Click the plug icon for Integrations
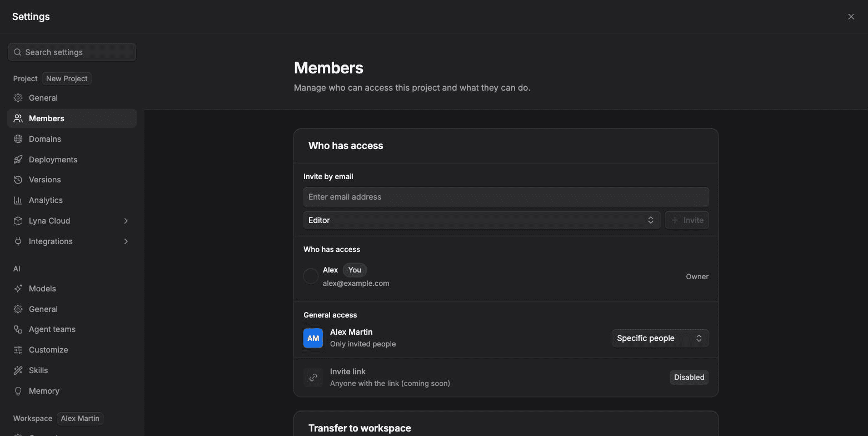 coord(18,241)
